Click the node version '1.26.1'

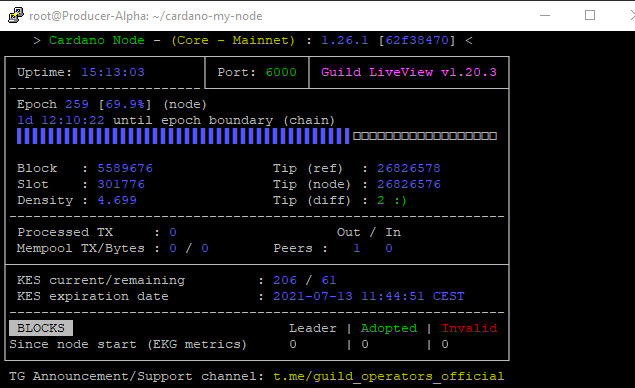[345, 40]
